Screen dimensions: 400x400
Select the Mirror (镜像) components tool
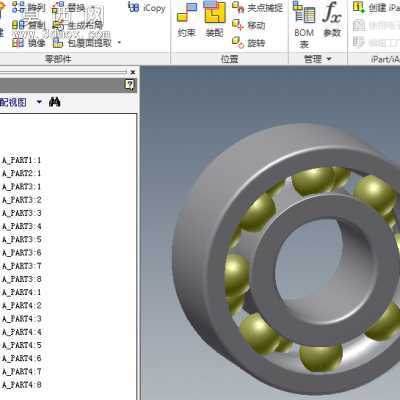pyautogui.click(x=29, y=43)
